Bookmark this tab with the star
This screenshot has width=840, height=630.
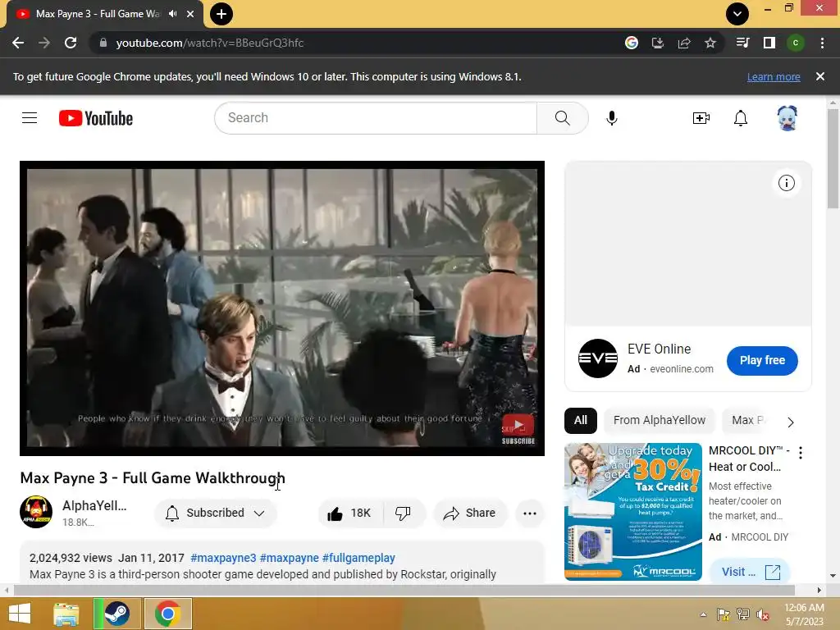(710, 43)
